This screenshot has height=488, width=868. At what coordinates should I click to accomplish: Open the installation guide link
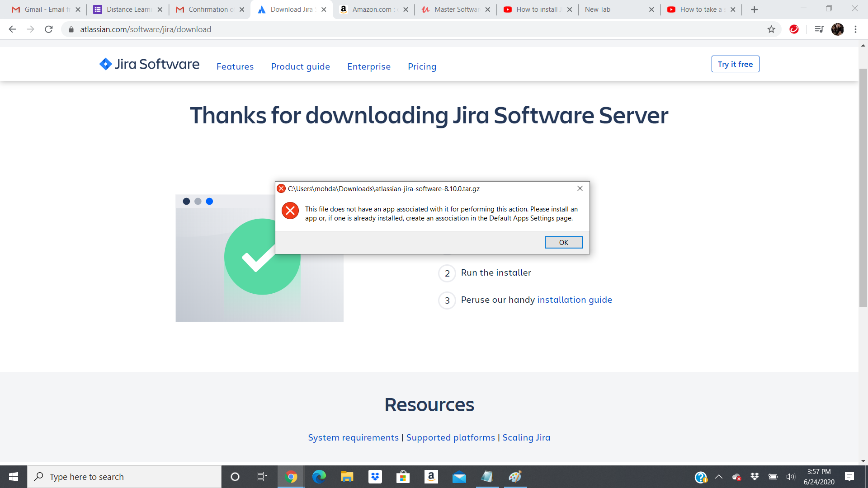(574, 300)
